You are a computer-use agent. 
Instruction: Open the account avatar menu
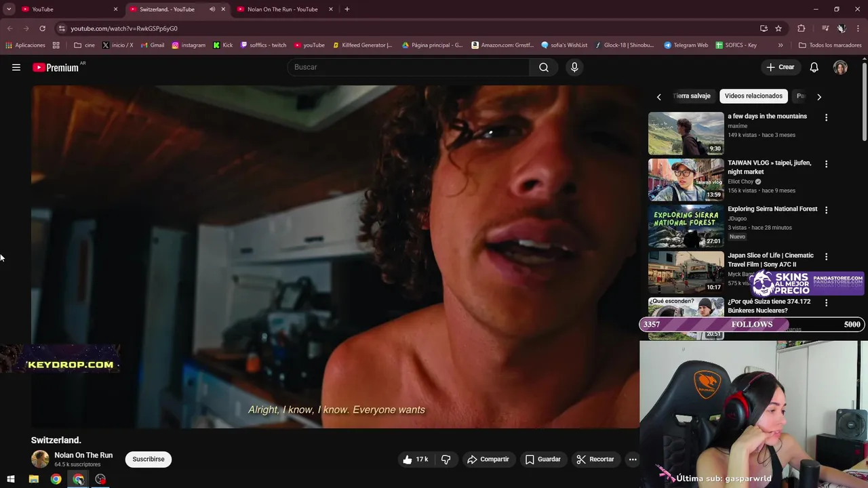[x=840, y=67]
